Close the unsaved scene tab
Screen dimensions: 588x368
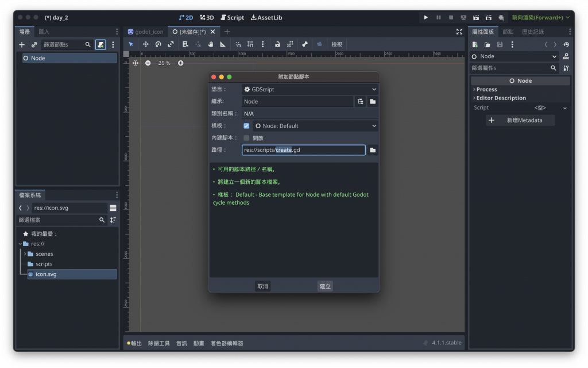[x=212, y=32]
